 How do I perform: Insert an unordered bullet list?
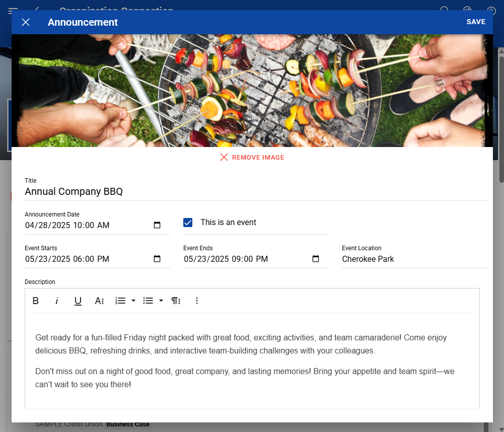click(148, 301)
